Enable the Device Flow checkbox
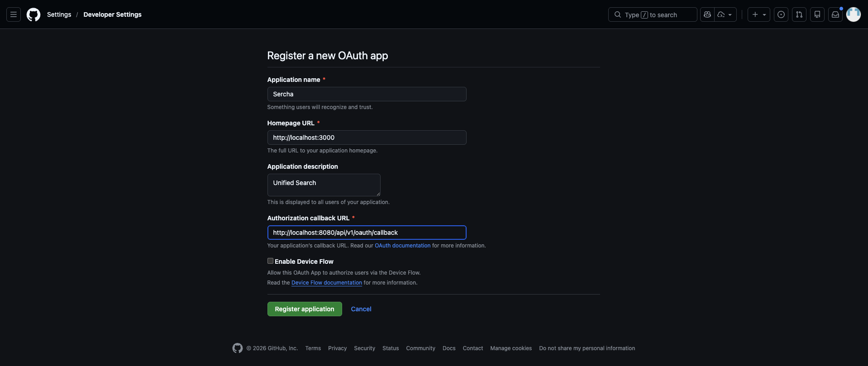Image resolution: width=868 pixels, height=366 pixels. pos(270,261)
